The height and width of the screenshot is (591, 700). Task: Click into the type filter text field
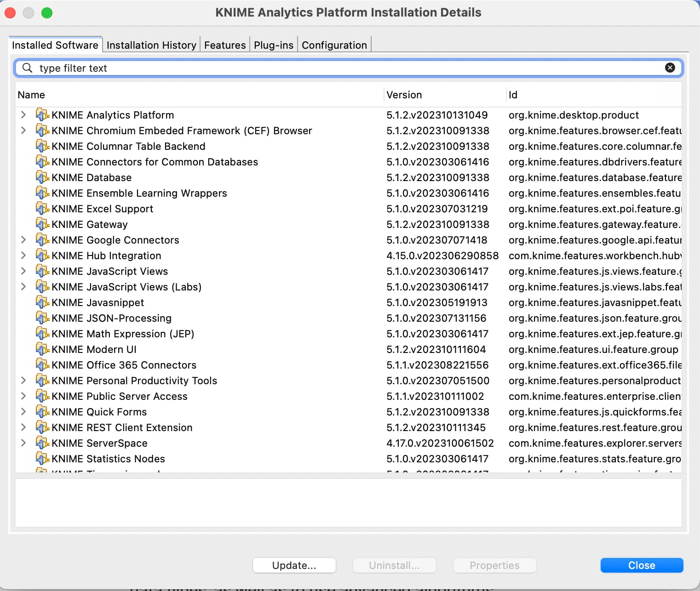(349, 68)
